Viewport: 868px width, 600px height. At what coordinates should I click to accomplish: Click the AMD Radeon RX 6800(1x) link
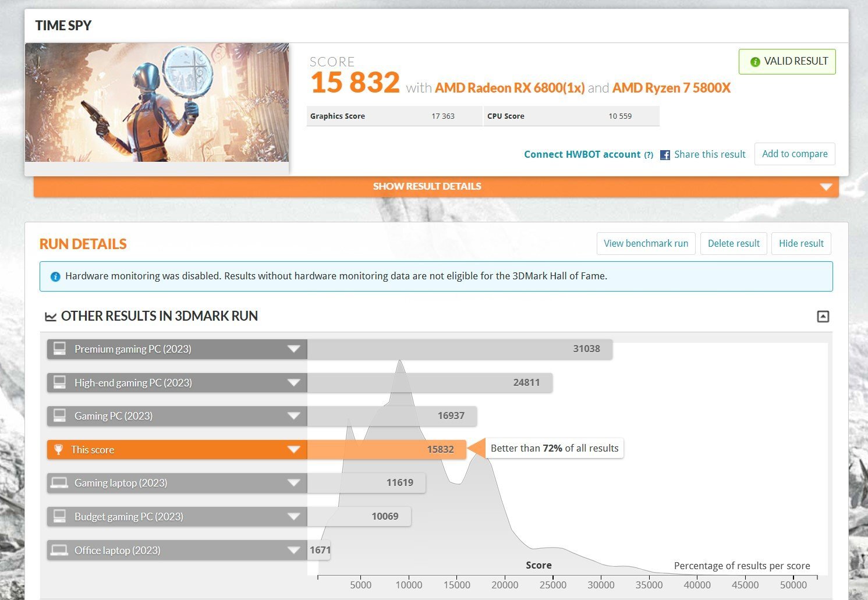coord(509,88)
